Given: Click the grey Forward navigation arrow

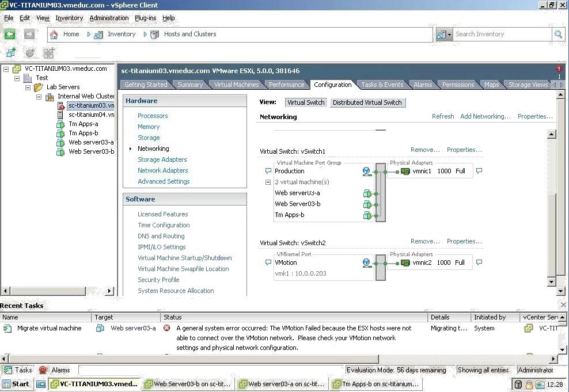Looking at the screenshot, I should (29, 34).
